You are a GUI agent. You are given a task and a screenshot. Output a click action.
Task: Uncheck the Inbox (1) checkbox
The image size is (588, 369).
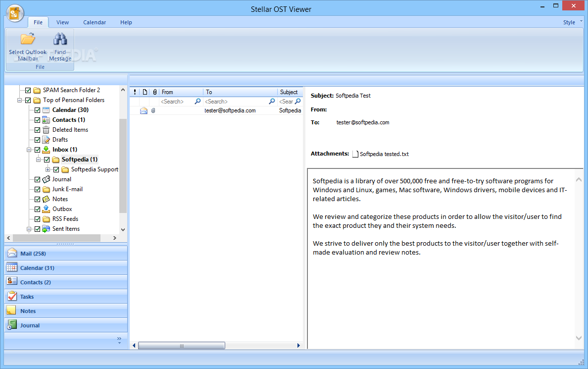38,150
